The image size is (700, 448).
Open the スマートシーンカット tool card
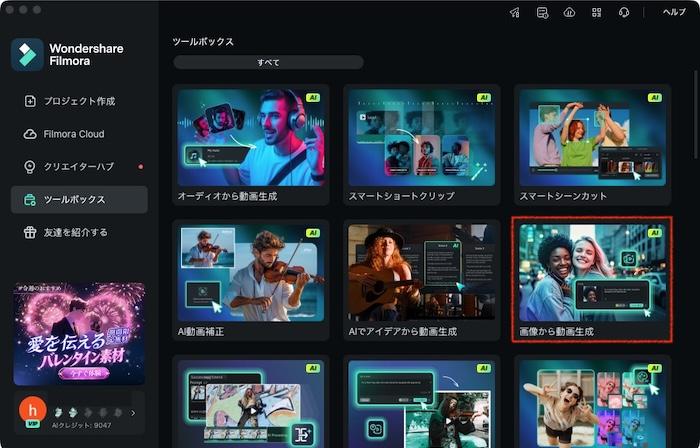[592, 145]
